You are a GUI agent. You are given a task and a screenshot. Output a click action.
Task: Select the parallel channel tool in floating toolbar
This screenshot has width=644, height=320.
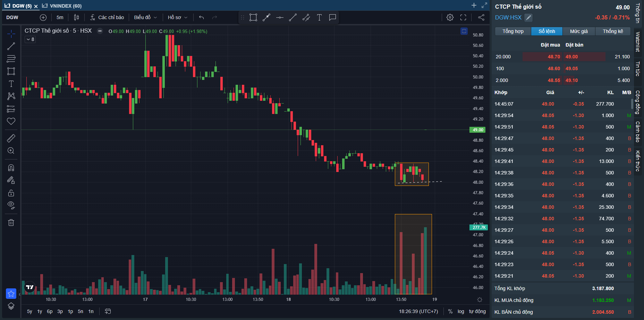[x=306, y=17]
